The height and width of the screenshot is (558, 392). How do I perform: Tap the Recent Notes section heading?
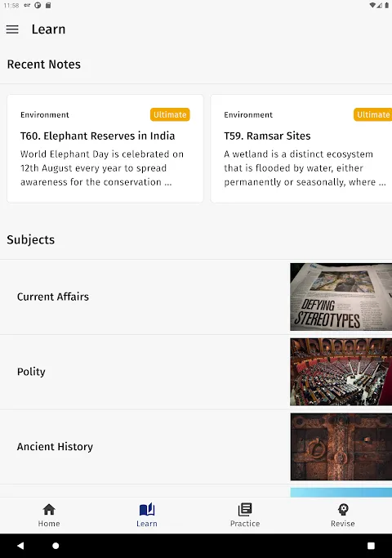44,65
